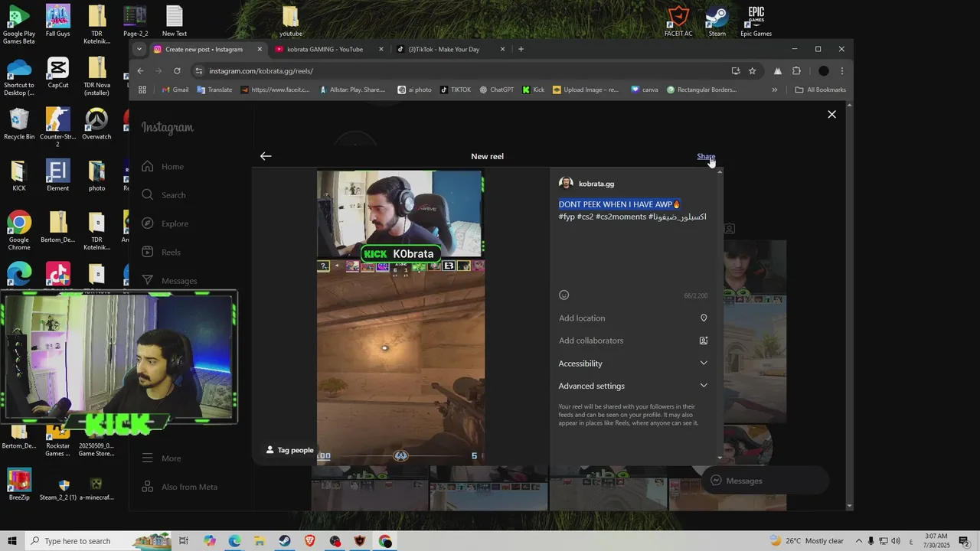Select the Create new post Instagram tab
Viewport: 980px width, 551px height.
[x=204, y=49]
